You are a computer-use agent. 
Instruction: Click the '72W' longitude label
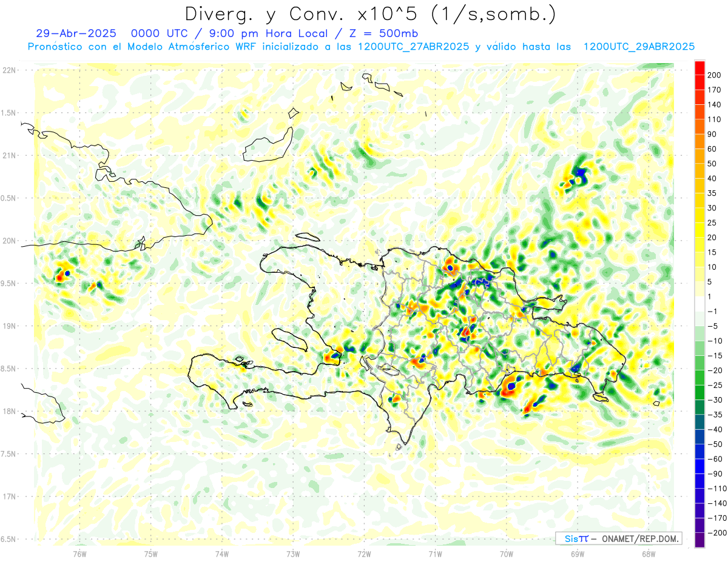tap(365, 553)
